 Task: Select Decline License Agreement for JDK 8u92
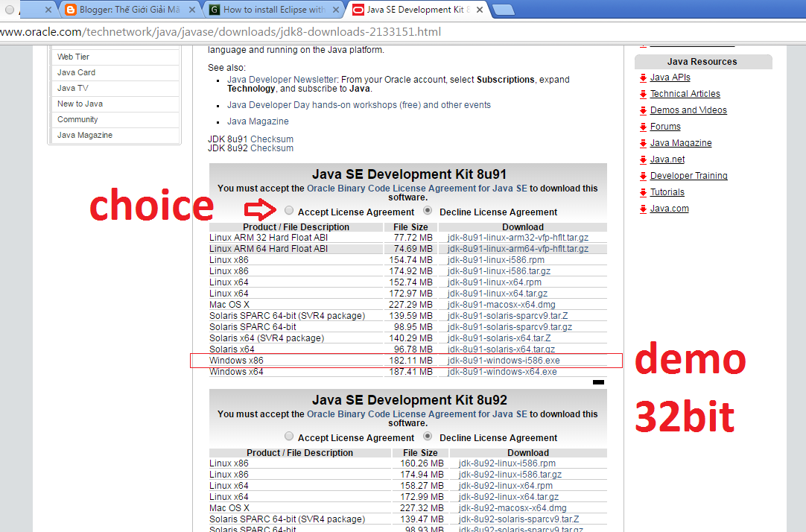tap(428, 436)
